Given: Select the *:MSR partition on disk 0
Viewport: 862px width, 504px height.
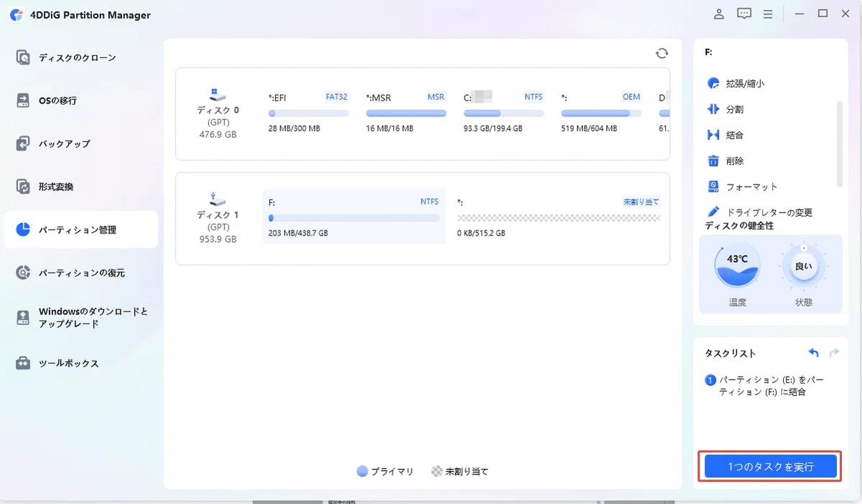Looking at the screenshot, I should point(406,113).
